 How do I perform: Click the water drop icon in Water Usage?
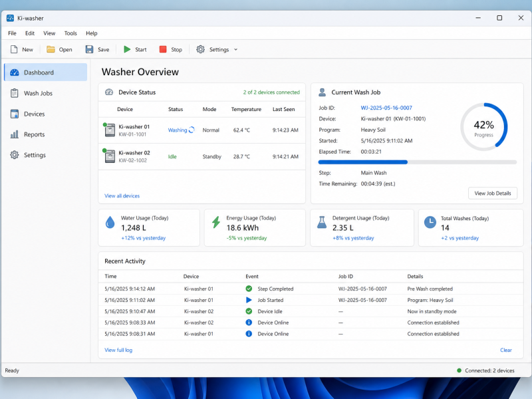[110, 223]
